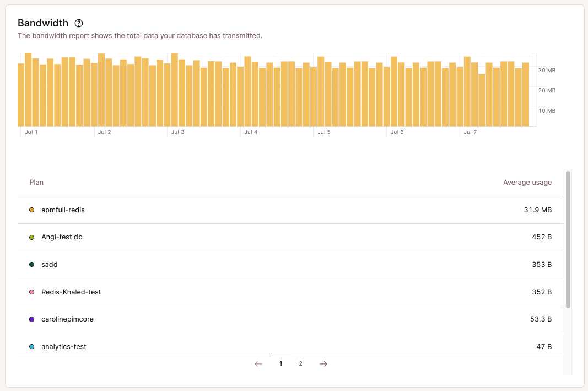
Task: Click the purple dot beside carolinepimcore
Action: [31, 319]
